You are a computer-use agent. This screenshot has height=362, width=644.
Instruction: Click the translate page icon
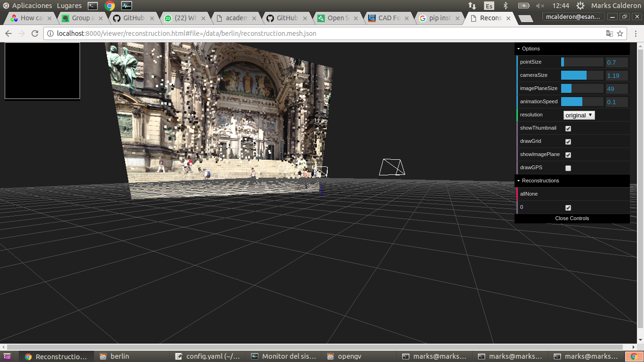[609, 33]
